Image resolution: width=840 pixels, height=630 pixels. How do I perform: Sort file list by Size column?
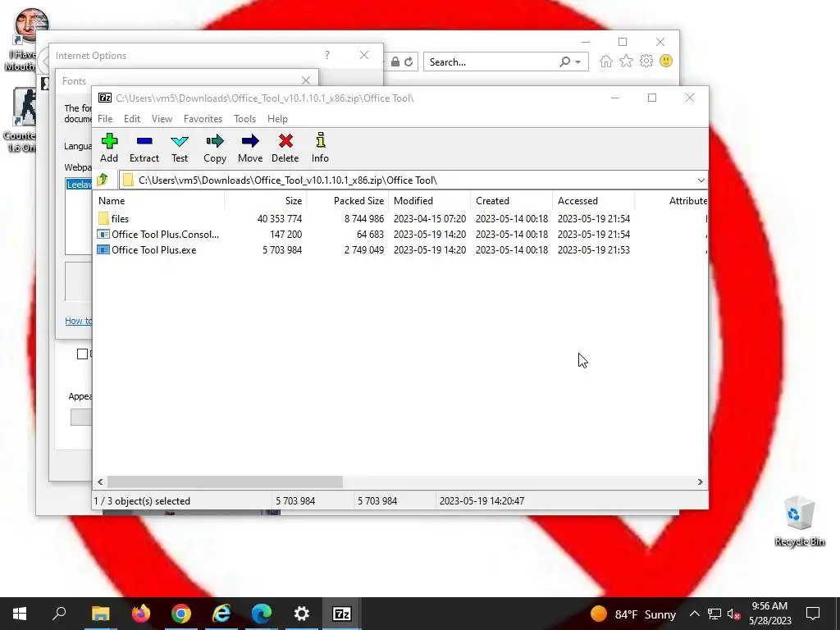point(265,201)
